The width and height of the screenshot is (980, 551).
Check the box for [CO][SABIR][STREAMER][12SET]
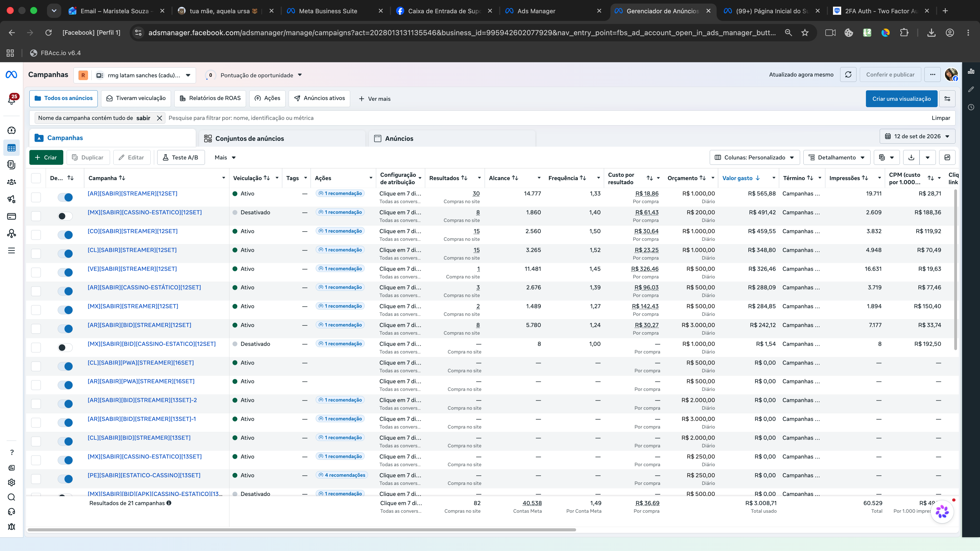tap(36, 235)
